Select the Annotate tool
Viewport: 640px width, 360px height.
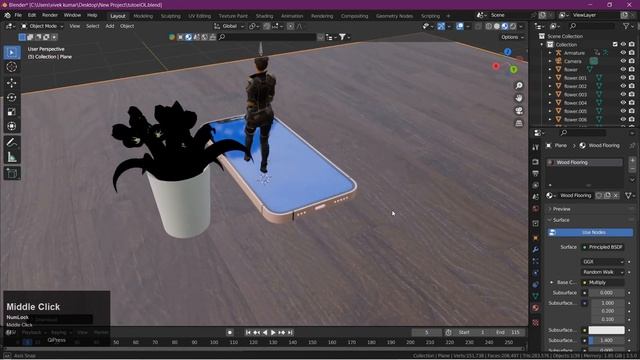[x=11, y=142]
